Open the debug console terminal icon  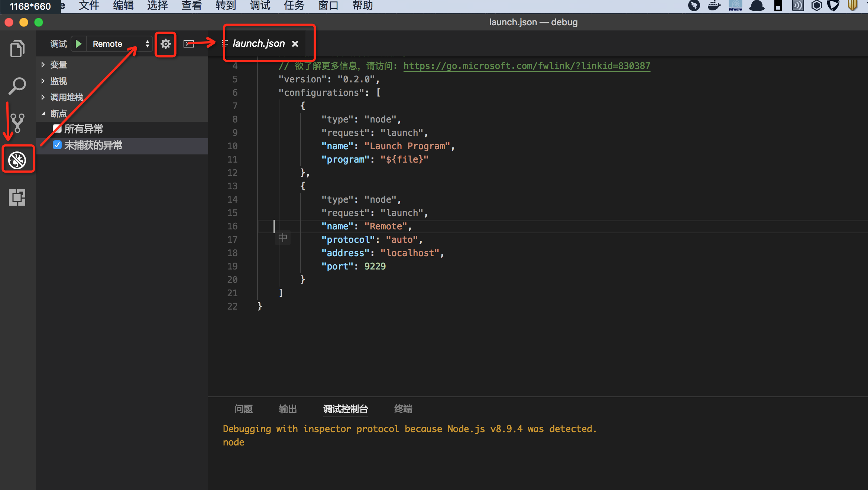pos(189,44)
